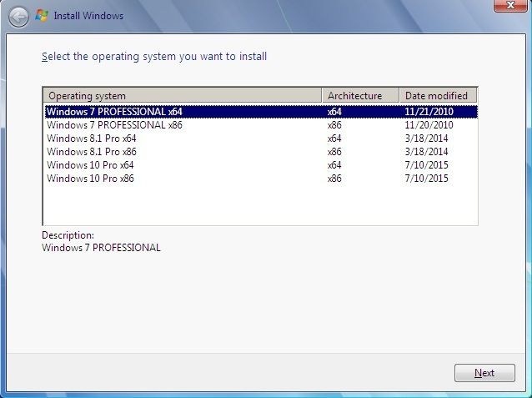Click x64 architecture cell for Windows 8.1
This screenshot has height=398, width=532.
click(334, 139)
